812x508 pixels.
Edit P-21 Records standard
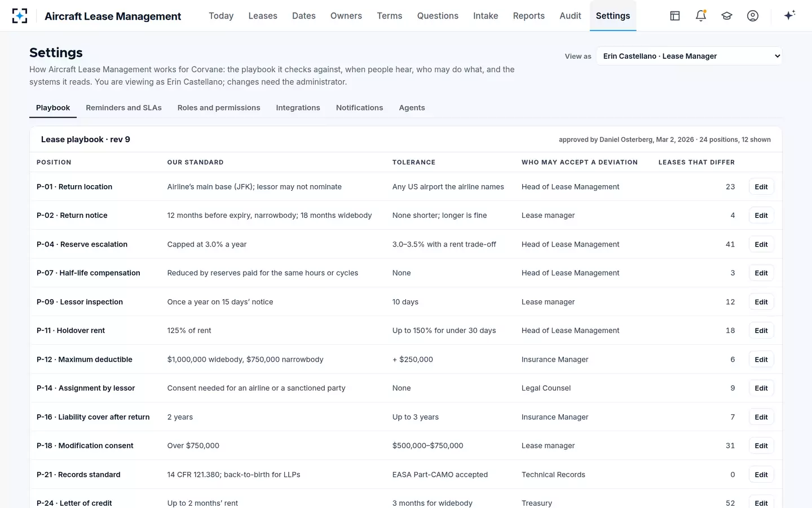(x=761, y=475)
